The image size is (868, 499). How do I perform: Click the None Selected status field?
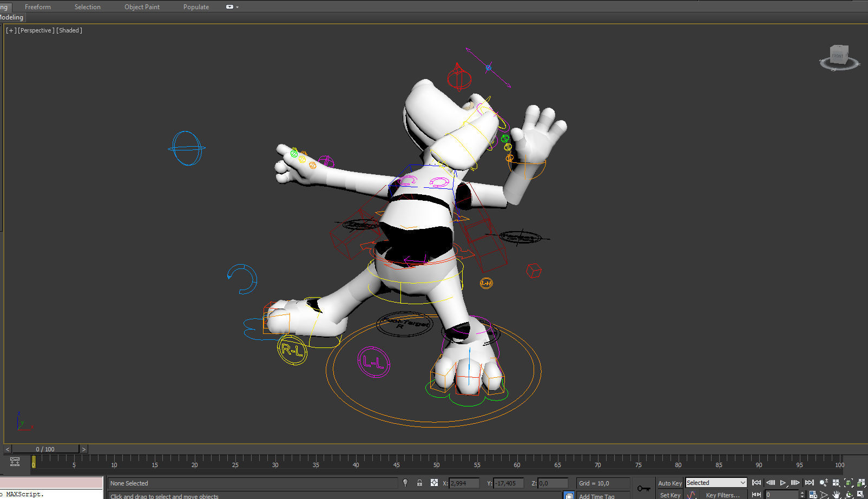(252, 483)
